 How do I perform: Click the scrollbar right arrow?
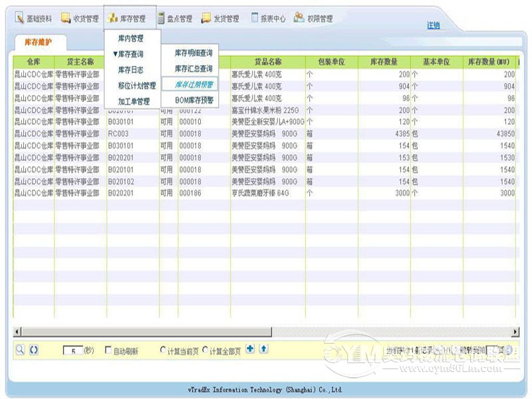pos(515,331)
